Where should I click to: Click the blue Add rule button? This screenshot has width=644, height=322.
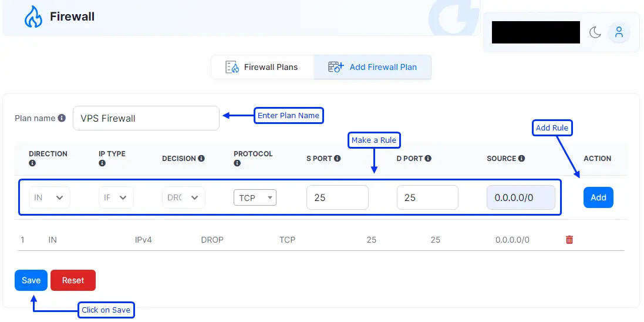pos(598,197)
